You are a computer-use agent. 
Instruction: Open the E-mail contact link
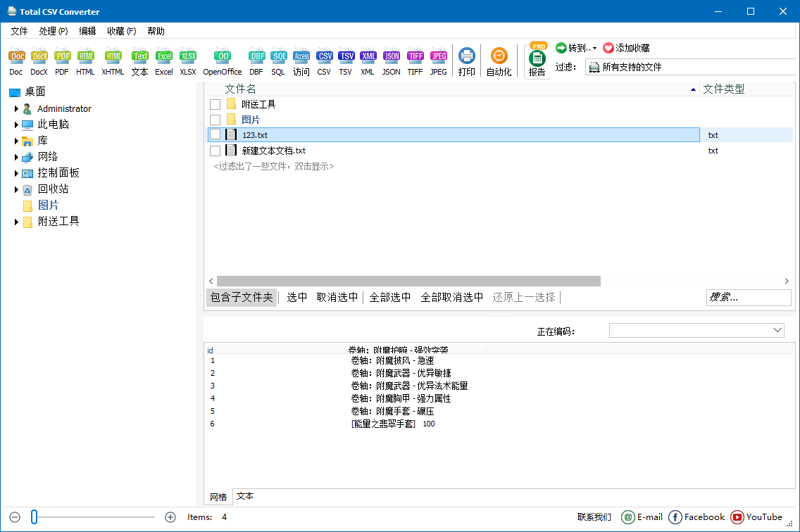point(642,517)
